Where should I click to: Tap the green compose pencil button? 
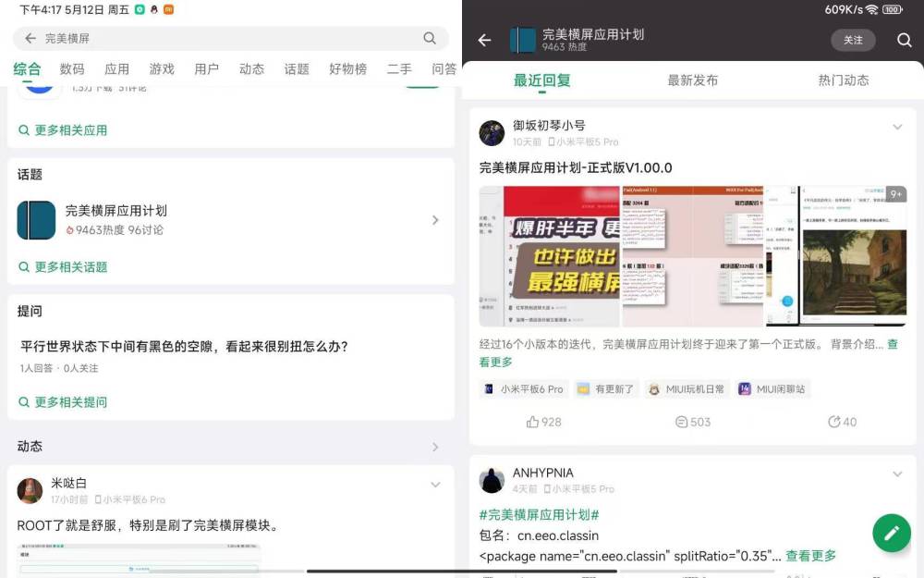[892, 534]
